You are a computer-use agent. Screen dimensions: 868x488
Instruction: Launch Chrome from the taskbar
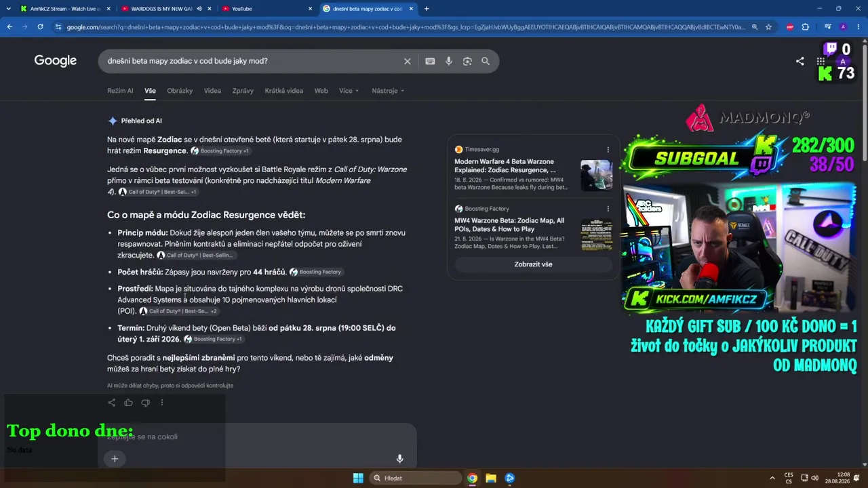point(472,478)
